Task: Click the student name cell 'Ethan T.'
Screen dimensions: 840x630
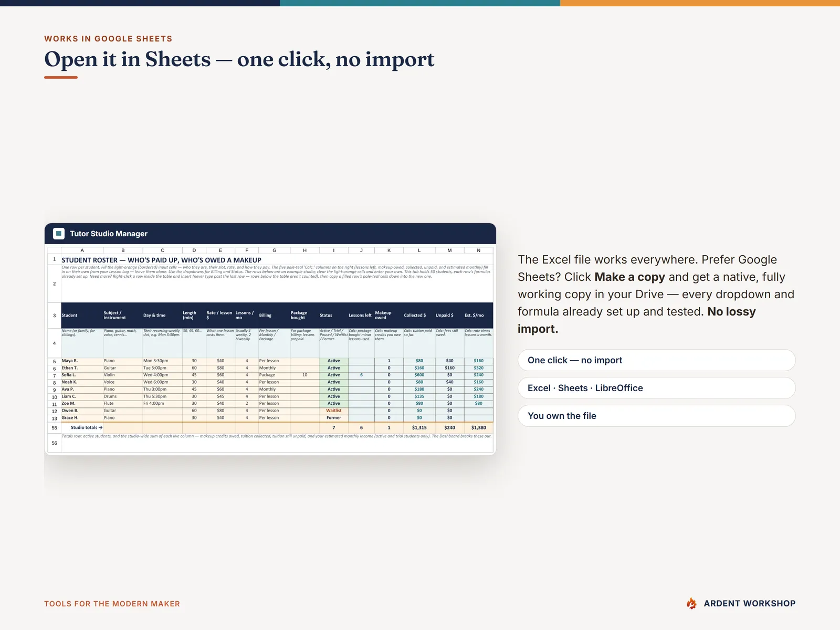Action: pos(82,368)
